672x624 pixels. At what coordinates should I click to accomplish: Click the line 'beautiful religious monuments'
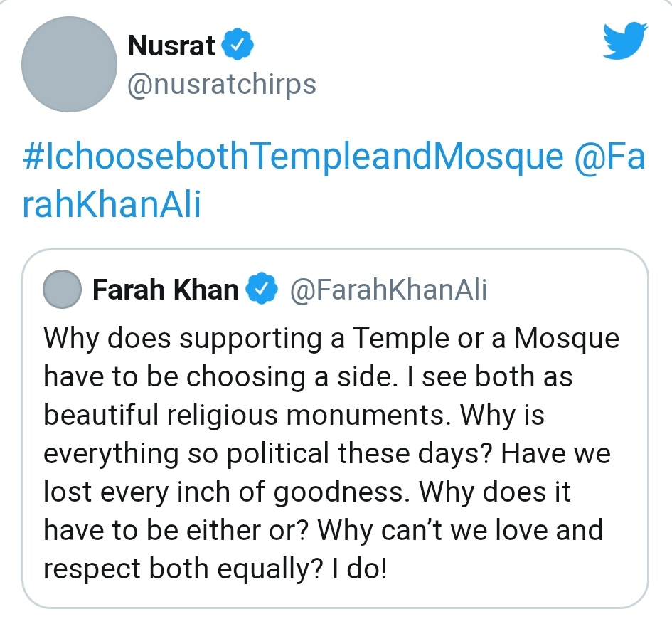pyautogui.click(x=294, y=415)
